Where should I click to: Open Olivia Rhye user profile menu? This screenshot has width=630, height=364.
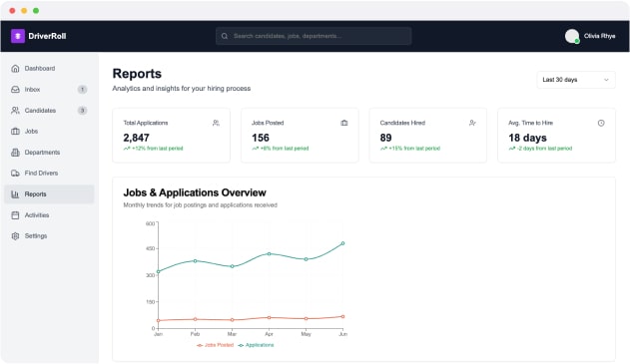point(590,36)
